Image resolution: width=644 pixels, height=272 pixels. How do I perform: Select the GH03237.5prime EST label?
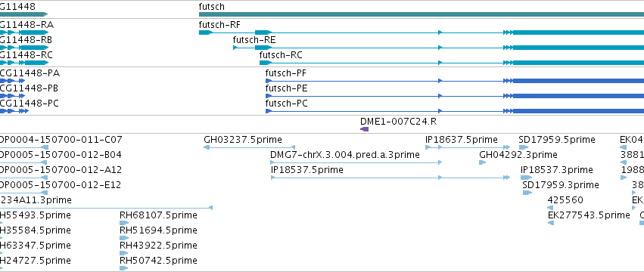pyautogui.click(x=243, y=140)
